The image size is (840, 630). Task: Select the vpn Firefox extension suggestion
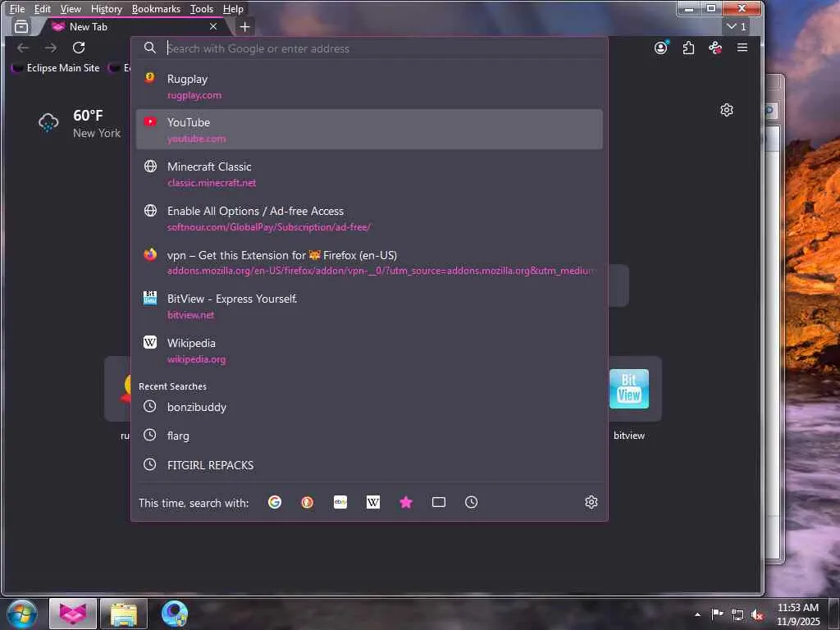[369, 262]
